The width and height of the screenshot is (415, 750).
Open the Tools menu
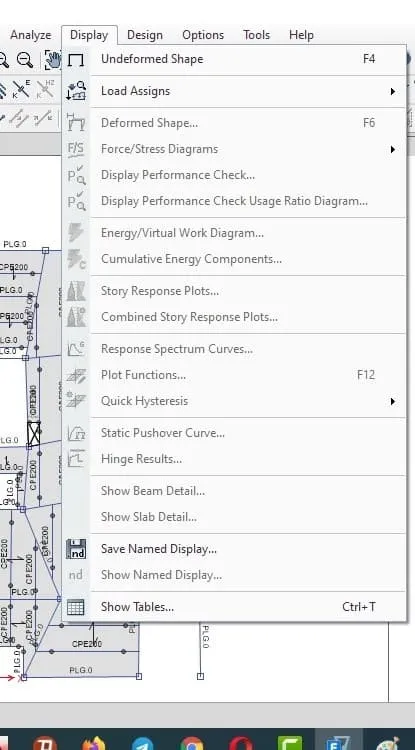256,35
